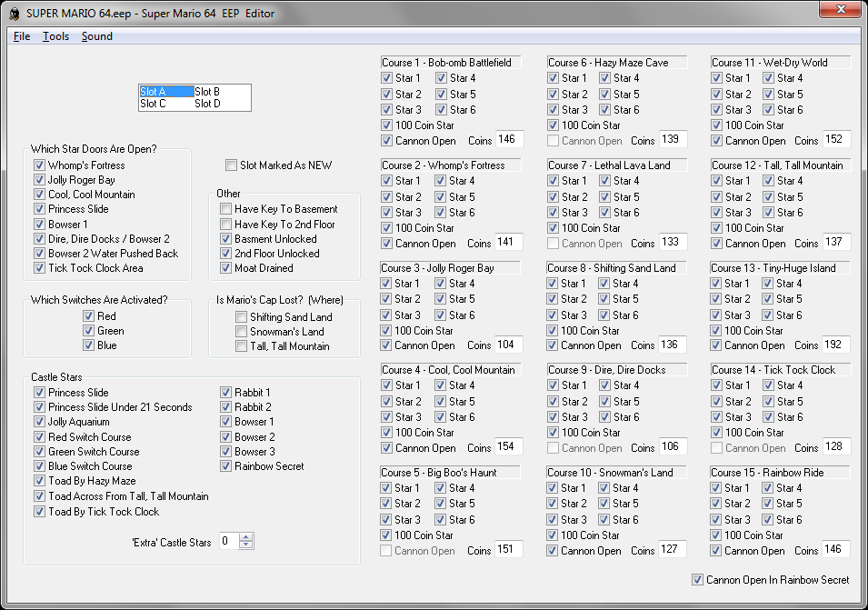Toggle Star 4 in Hazy Maze Cave
The height and width of the screenshot is (610, 868).
(605, 78)
